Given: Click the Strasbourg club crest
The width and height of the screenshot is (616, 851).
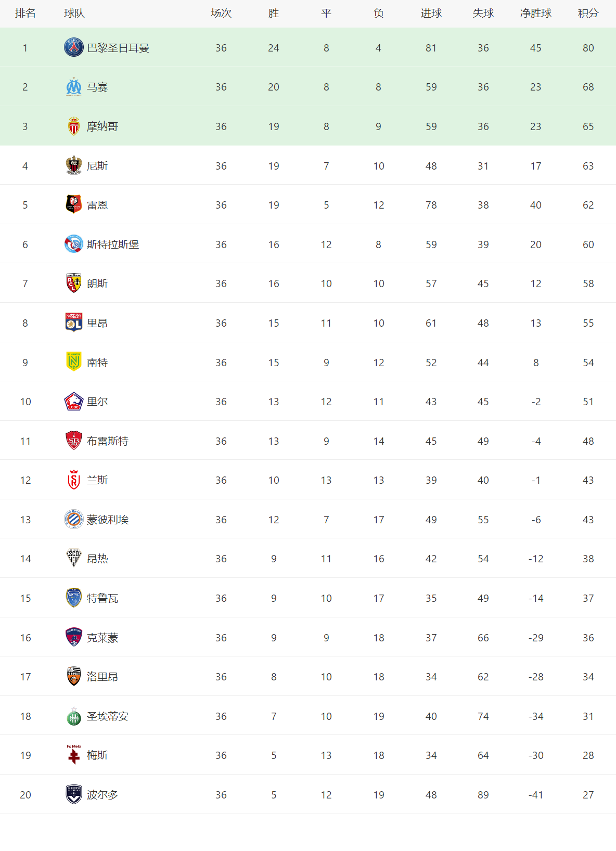Looking at the screenshot, I should coord(74,244).
